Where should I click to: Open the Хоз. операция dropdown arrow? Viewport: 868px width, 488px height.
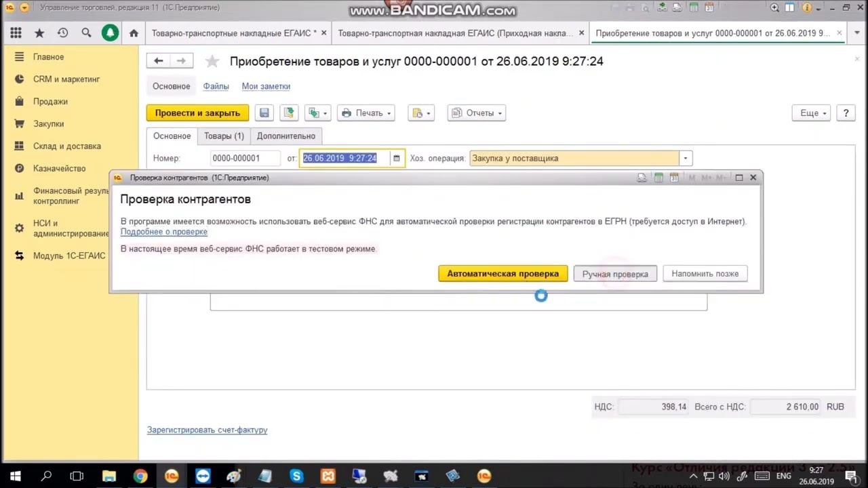click(x=686, y=158)
